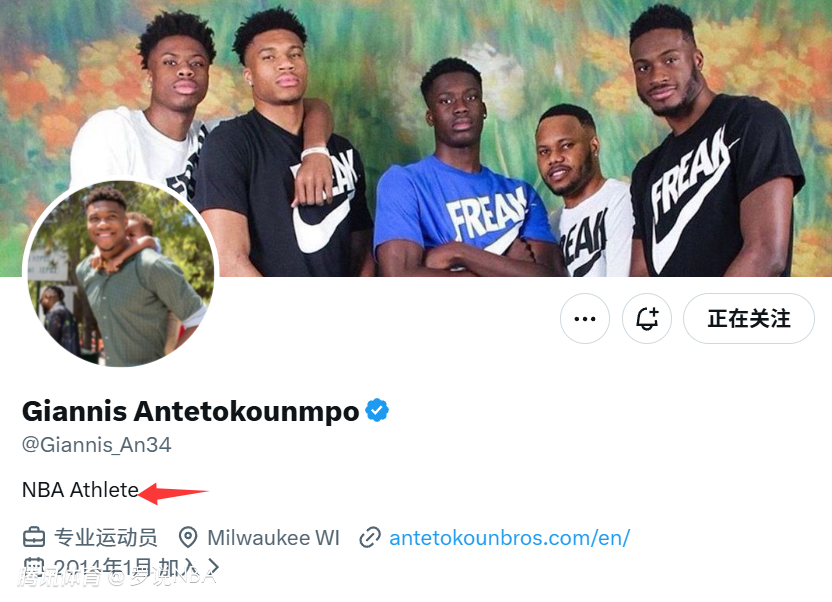
Task: Expand the chevron after the join date
Action: tap(212, 569)
